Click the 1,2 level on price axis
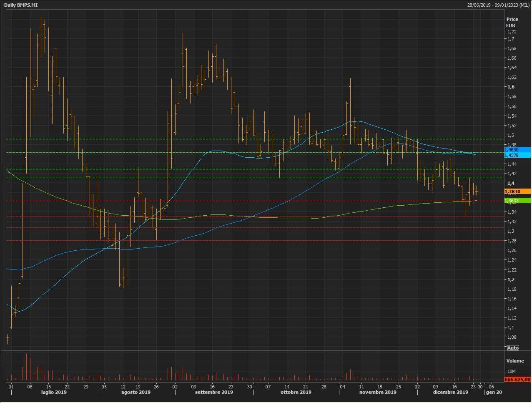Image resolution: width=532 pixels, height=403 pixels. pyautogui.click(x=511, y=280)
